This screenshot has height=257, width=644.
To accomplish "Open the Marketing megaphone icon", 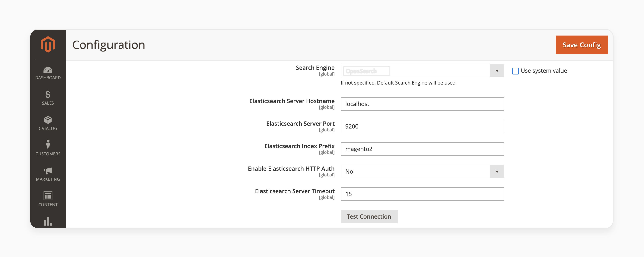I will 48,170.
